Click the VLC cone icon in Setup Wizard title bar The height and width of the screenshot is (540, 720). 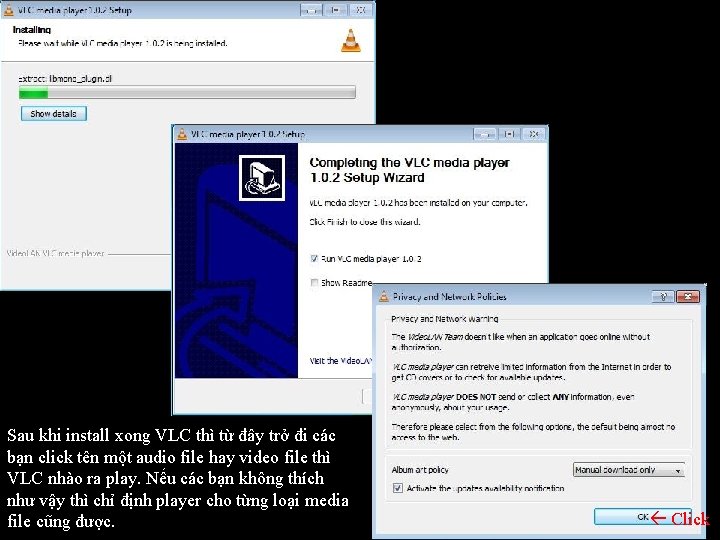click(182, 134)
